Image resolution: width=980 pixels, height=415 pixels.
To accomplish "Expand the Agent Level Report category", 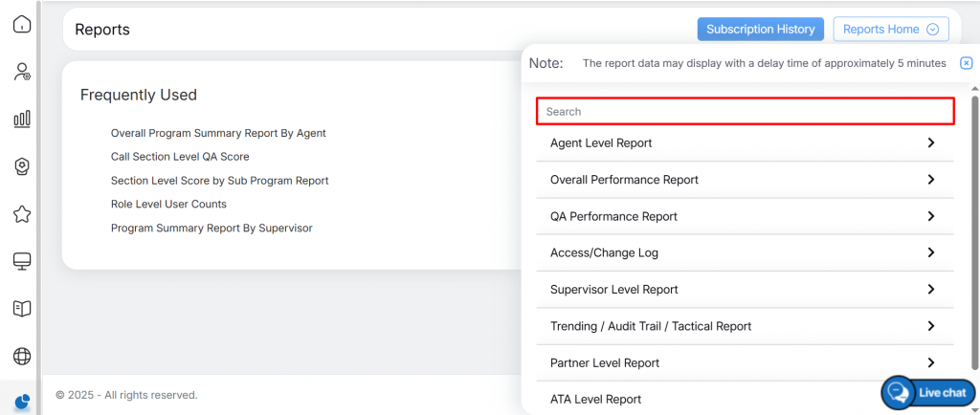I will pos(930,143).
